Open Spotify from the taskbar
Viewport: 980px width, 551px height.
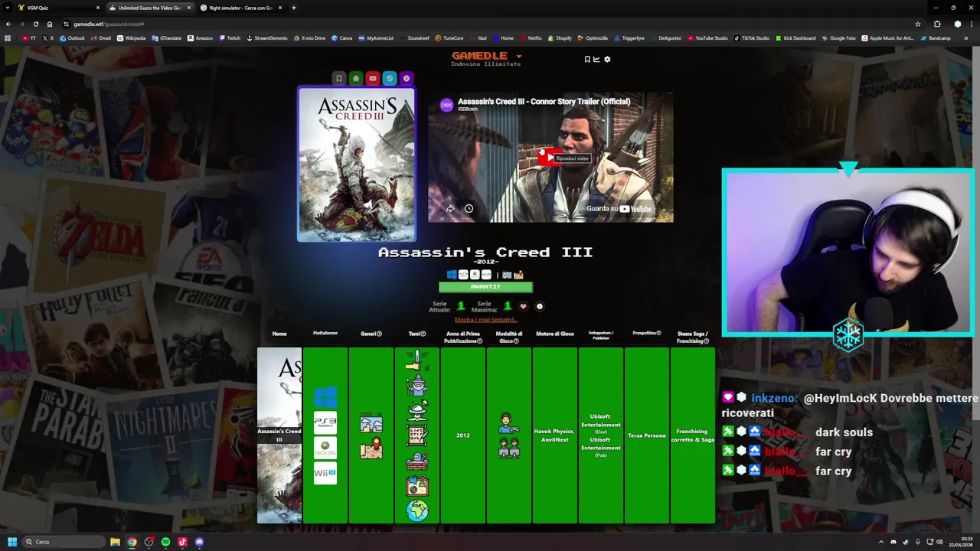pyautogui.click(x=165, y=542)
